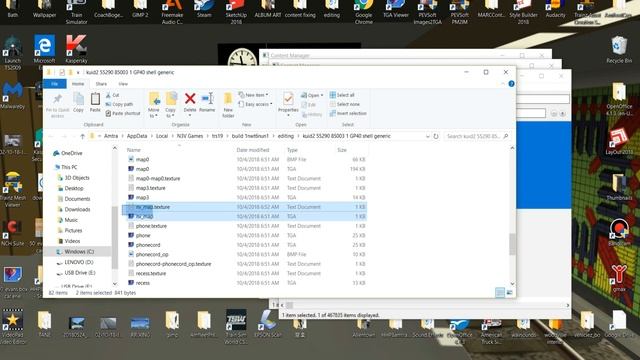The width and height of the screenshot is (640, 360).
Task: Select 3D Objects in navigation pane
Action: click(73, 178)
